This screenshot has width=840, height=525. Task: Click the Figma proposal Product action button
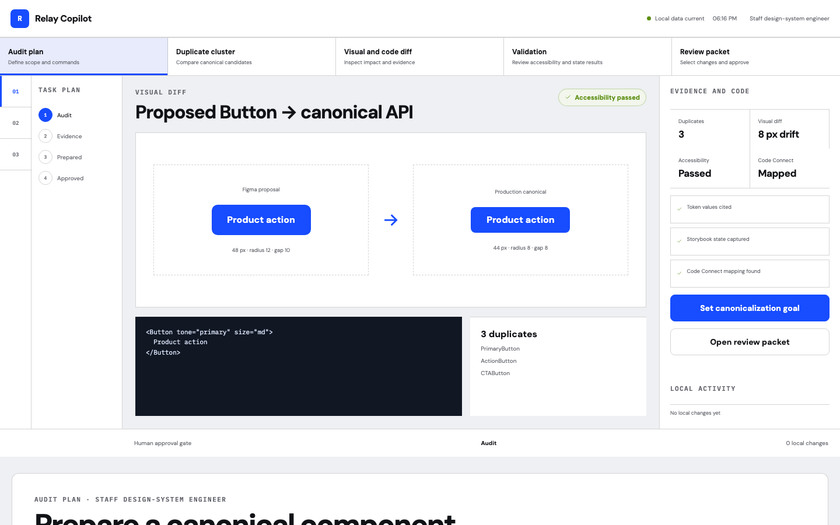[x=261, y=220]
